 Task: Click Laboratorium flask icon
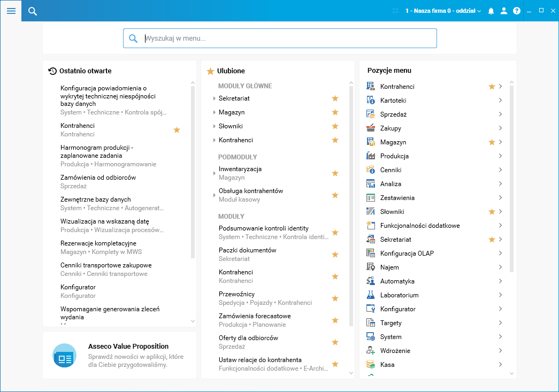click(371, 295)
